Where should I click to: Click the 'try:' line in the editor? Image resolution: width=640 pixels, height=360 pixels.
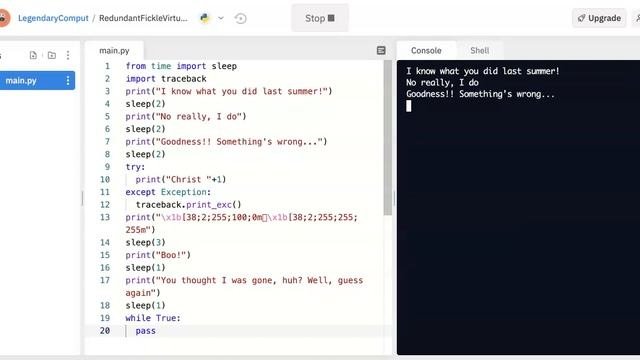point(135,167)
